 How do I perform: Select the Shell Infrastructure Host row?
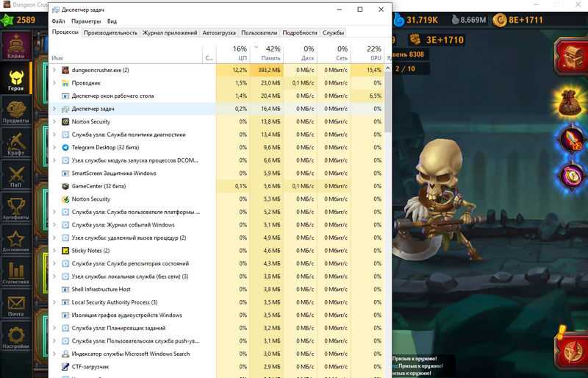[217, 290]
